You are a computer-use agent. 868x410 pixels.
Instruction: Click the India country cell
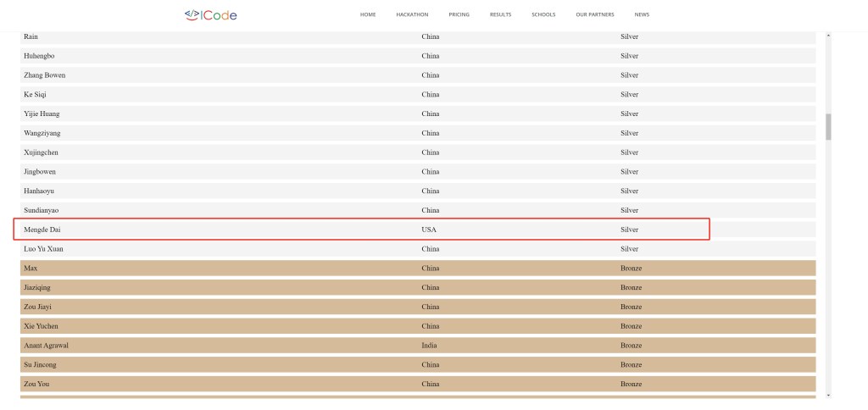pos(429,346)
